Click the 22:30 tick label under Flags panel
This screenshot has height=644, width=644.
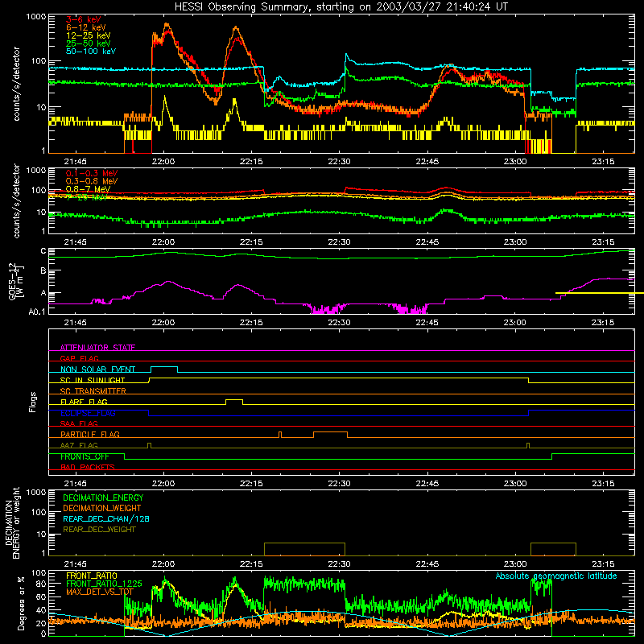tap(339, 484)
